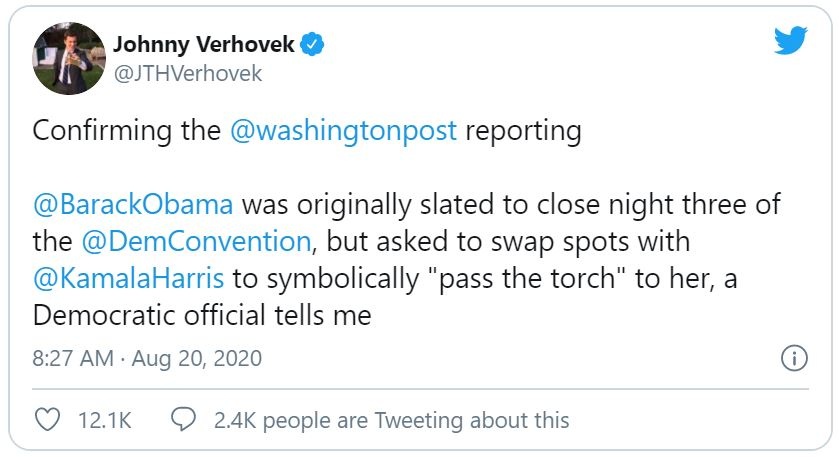Open "2.4K people are Tweeting about this"
The image size is (839, 457).
[391, 420]
